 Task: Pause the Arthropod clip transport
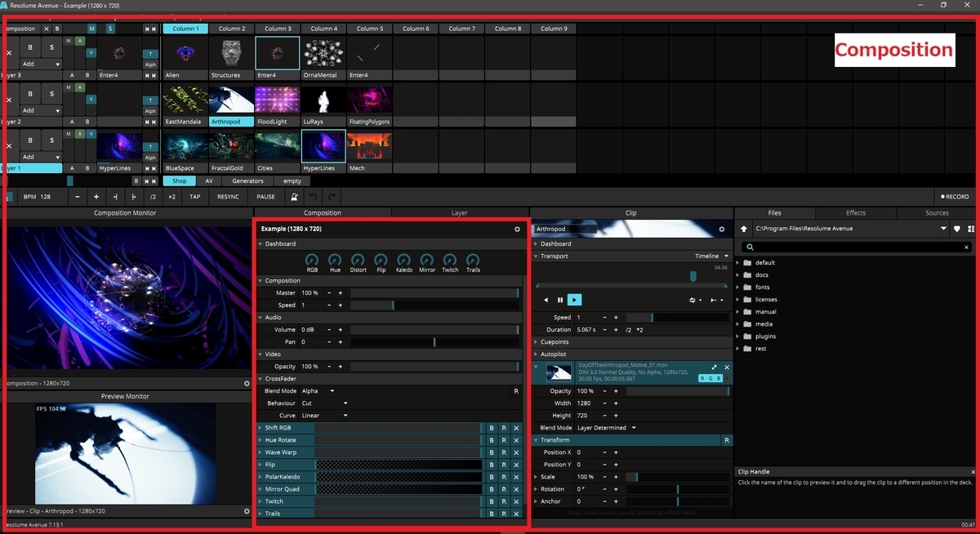click(560, 300)
